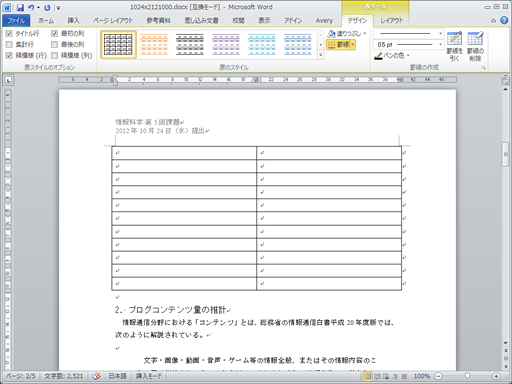Viewport: 512px width, 384px height.
Task: Apply the orange table style thumbnail
Action: 154,44
